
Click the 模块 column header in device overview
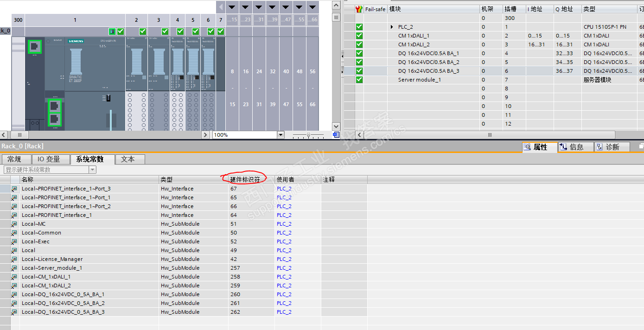[x=434, y=9]
